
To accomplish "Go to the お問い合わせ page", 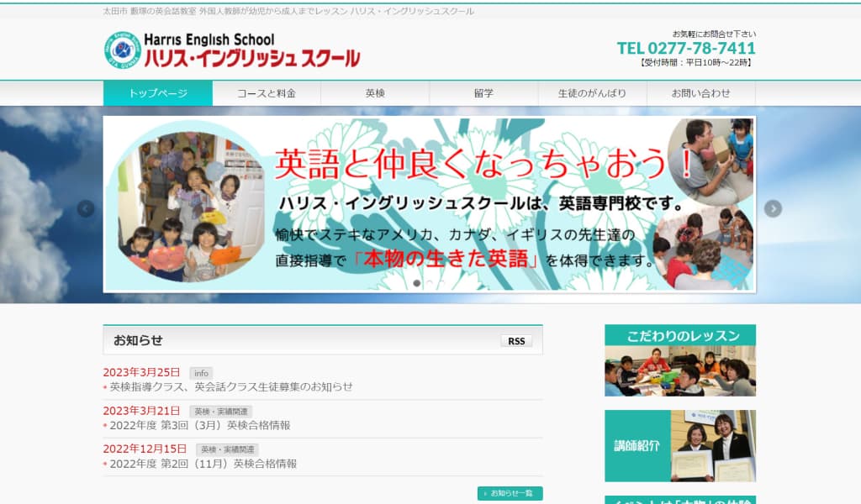I will pos(700,93).
